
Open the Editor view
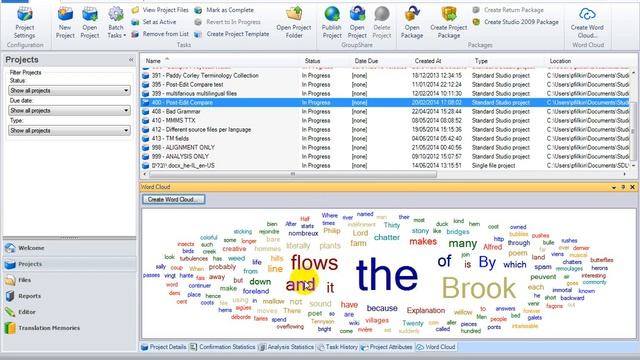[x=69, y=312]
